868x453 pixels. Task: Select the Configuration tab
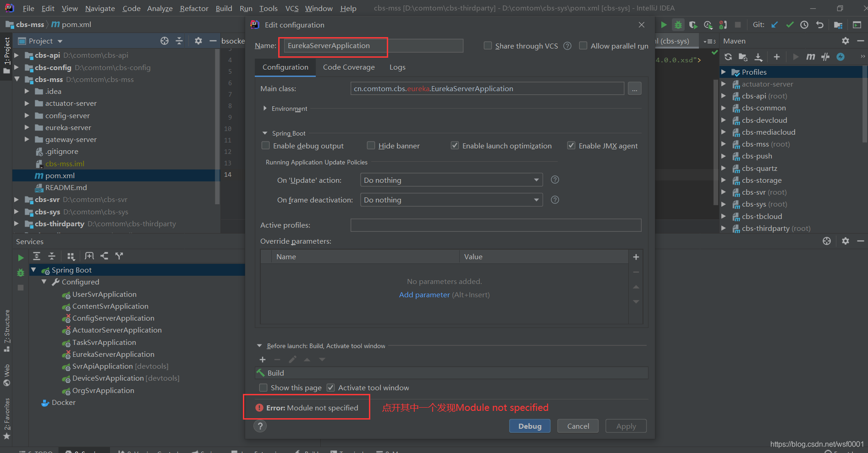(285, 67)
